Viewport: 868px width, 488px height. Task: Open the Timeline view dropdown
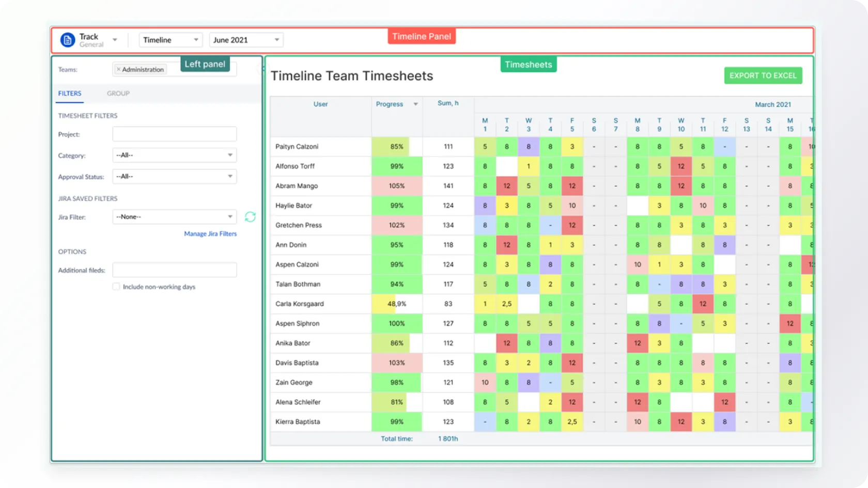coord(171,40)
